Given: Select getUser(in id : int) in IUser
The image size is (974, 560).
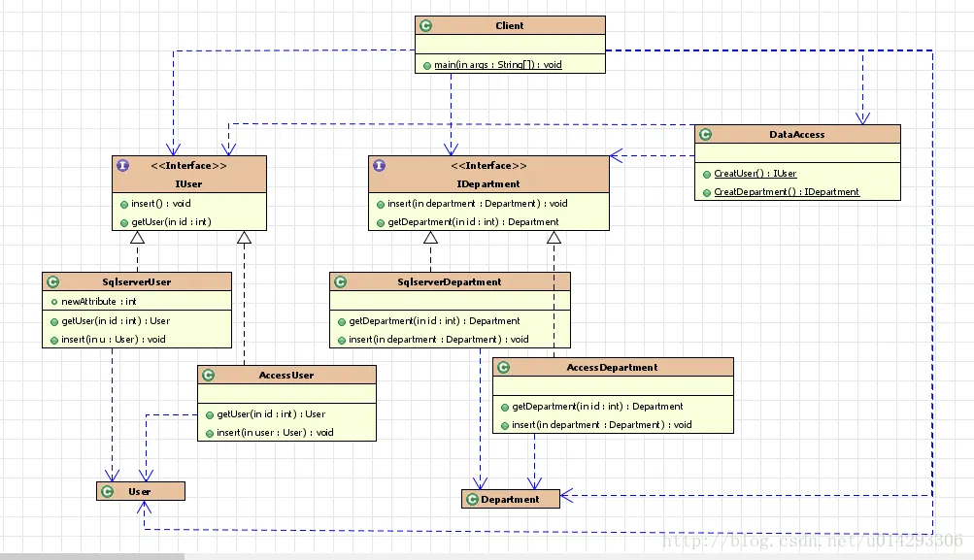Looking at the screenshot, I should (172, 221).
